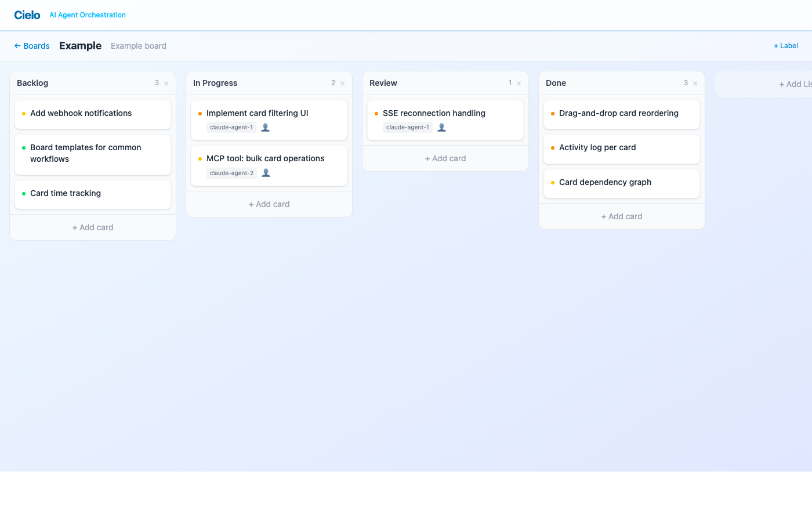The image size is (812, 522).
Task: Click the claude-agent-2 badge on the MCP tool card
Action: [231, 172]
